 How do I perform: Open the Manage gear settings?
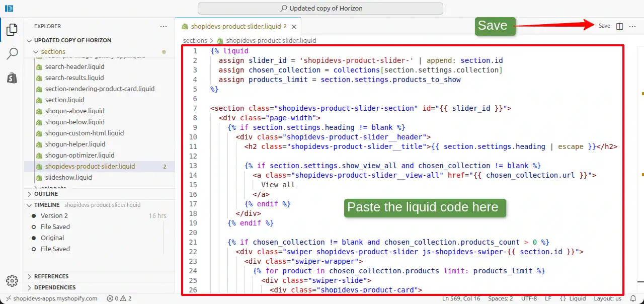[12, 281]
